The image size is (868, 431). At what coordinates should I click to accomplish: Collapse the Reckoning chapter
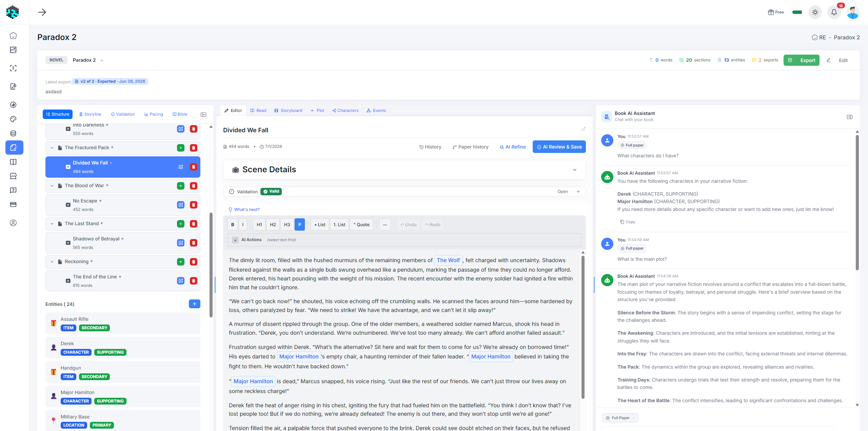tap(52, 262)
